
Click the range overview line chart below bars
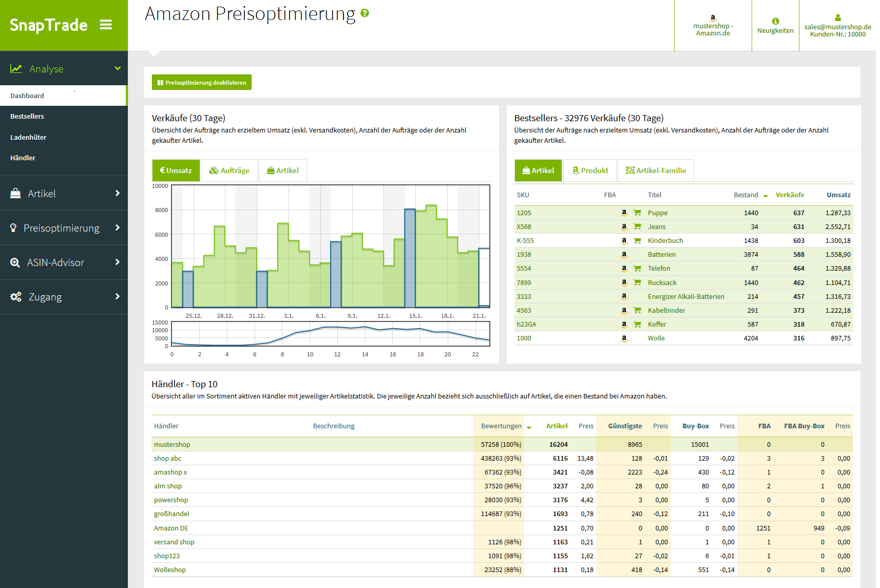pyautogui.click(x=330, y=334)
